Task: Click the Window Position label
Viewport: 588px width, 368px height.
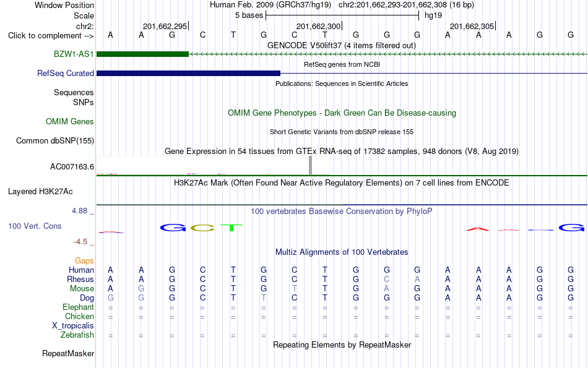Action: [x=64, y=5]
